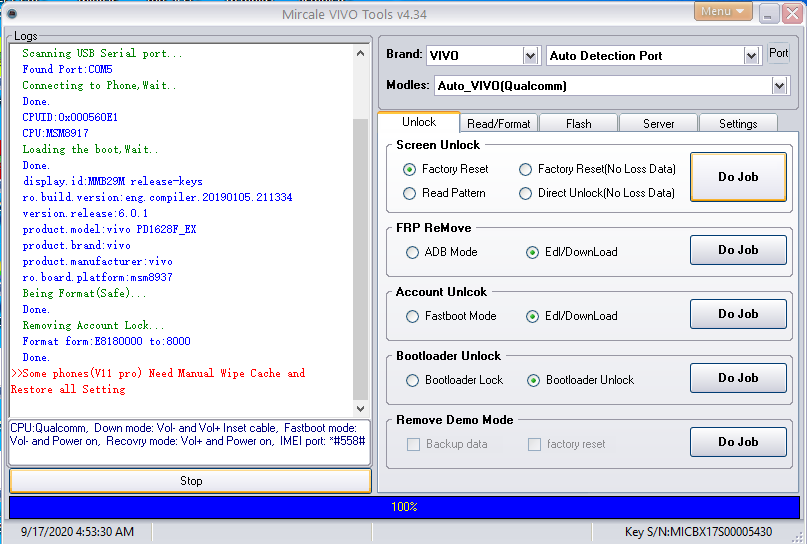Image resolution: width=807 pixels, height=544 pixels.
Task: Click the Stop button
Action: (x=190, y=481)
